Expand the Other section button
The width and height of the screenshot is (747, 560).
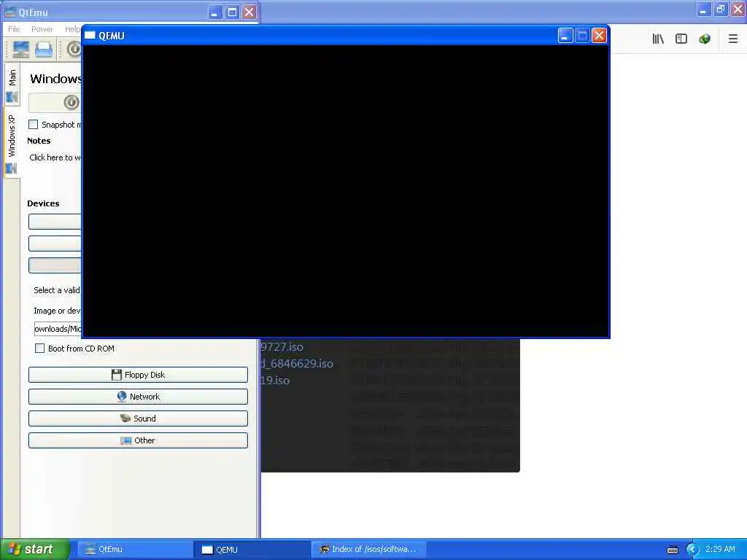point(138,440)
